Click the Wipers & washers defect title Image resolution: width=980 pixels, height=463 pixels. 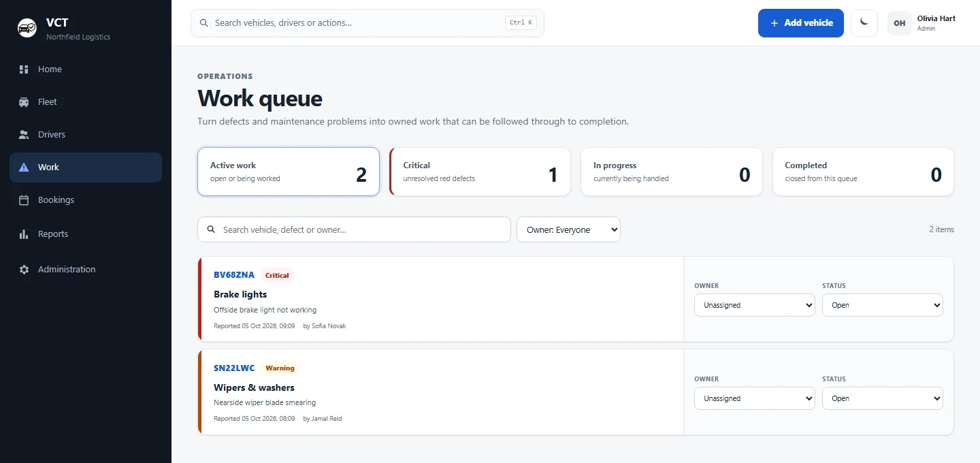[254, 388]
